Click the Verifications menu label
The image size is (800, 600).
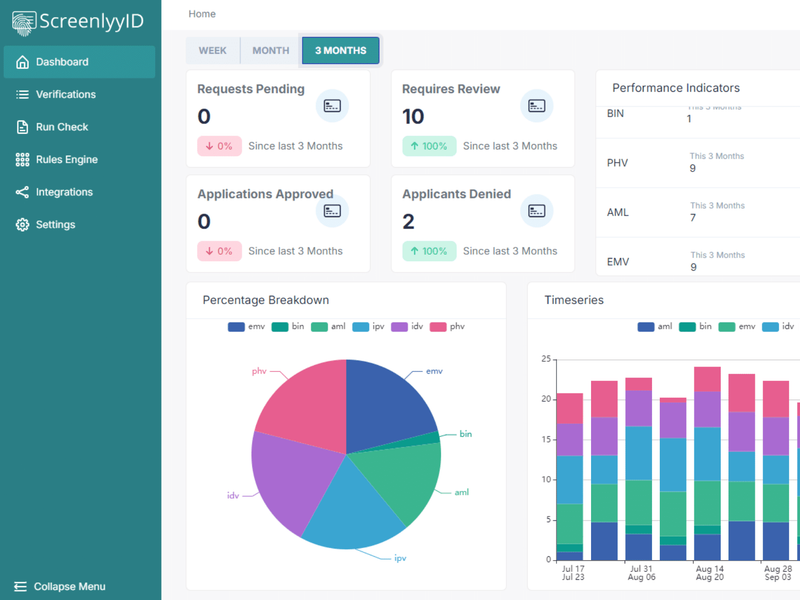66,95
